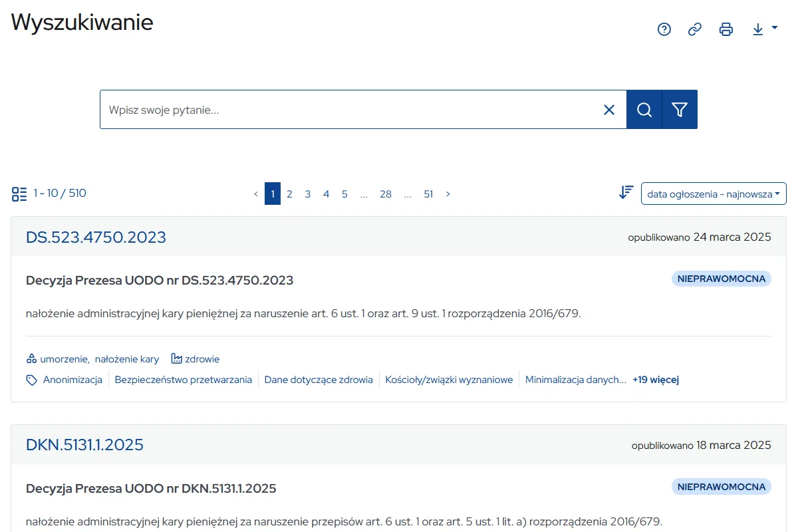The height and width of the screenshot is (532, 798).
Task: Expand the 'data ogłoszenia - najnowsza' dropdown
Action: point(714,194)
